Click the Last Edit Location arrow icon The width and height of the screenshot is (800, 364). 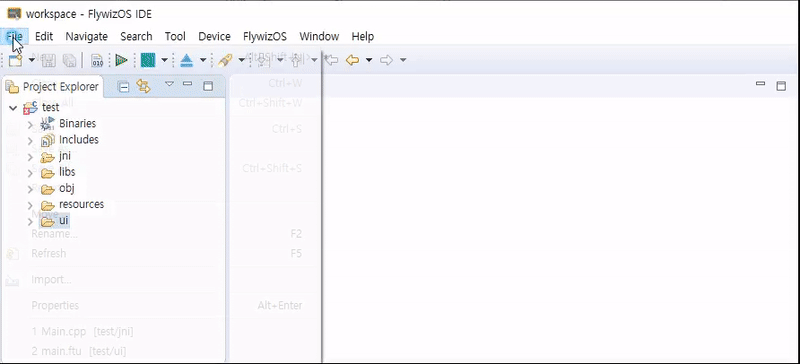point(332,60)
